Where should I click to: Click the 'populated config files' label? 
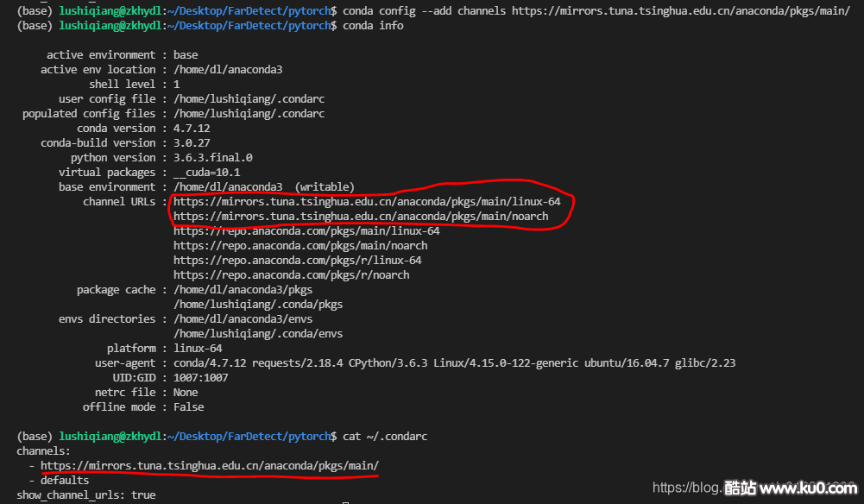[89, 113]
